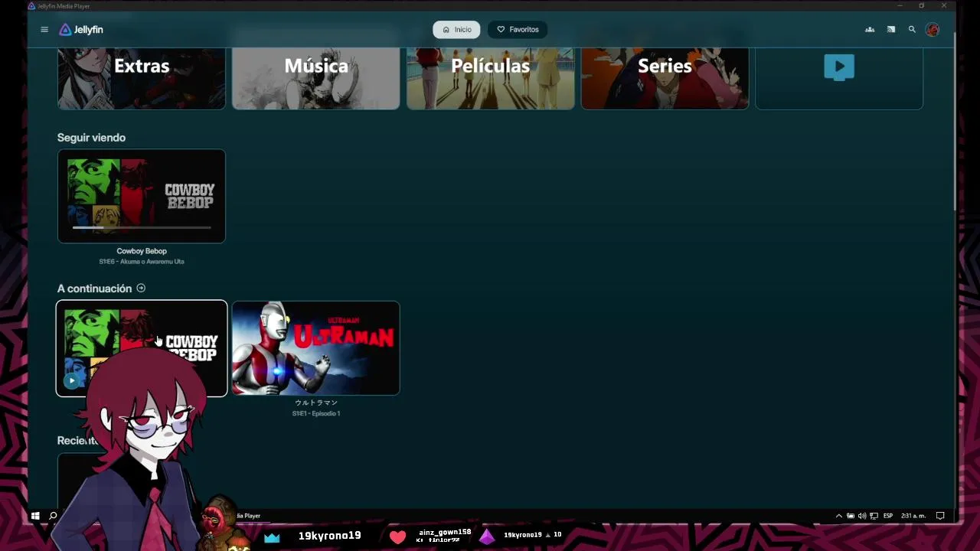Open the taskbar clock 2:31 a. m.
The height and width of the screenshot is (551, 980).
pyautogui.click(x=913, y=516)
